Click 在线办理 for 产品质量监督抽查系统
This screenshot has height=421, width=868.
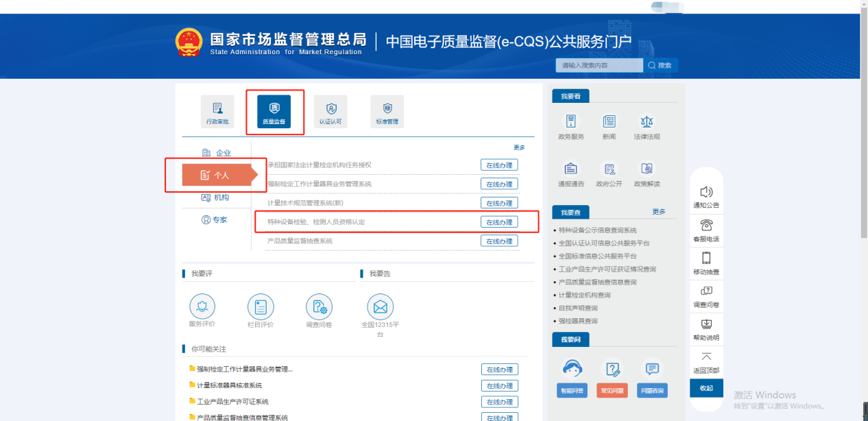pos(498,241)
